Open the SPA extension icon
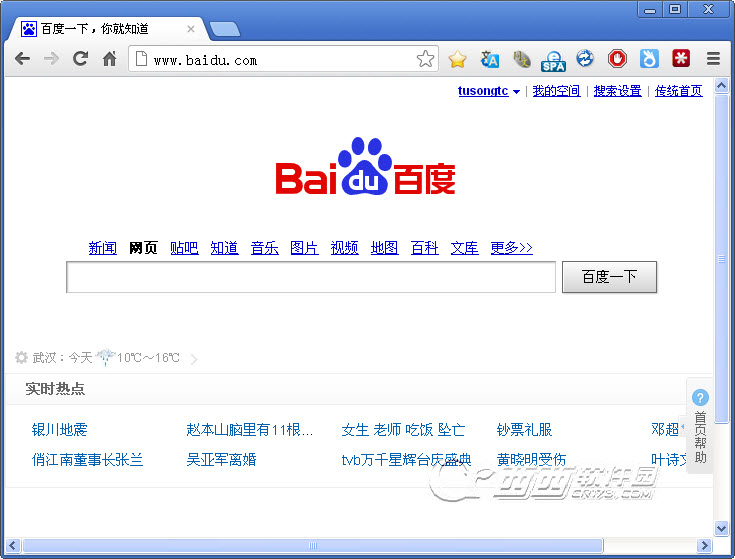Image resolution: width=735 pixels, height=559 pixels. 553,60
